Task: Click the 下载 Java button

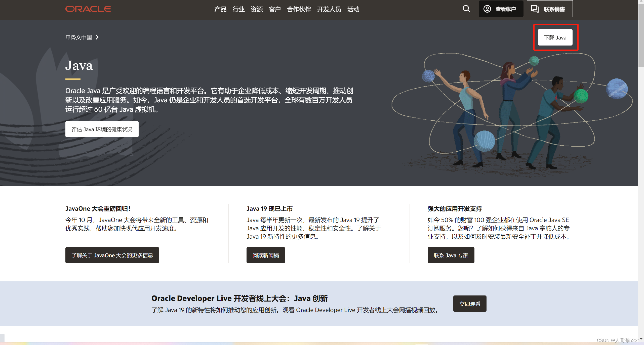Action: click(x=555, y=37)
